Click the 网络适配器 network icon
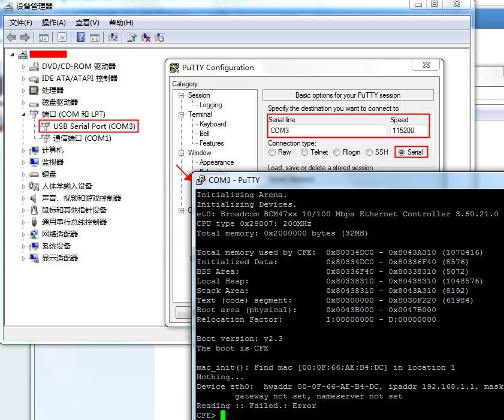This screenshot has width=504, height=420. (34, 234)
